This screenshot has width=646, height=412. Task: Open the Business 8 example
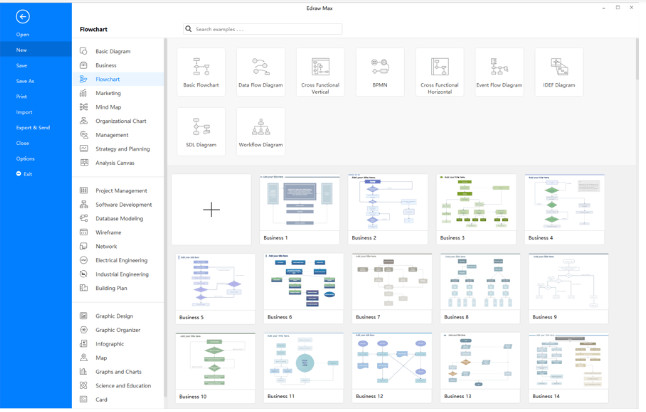tap(480, 288)
